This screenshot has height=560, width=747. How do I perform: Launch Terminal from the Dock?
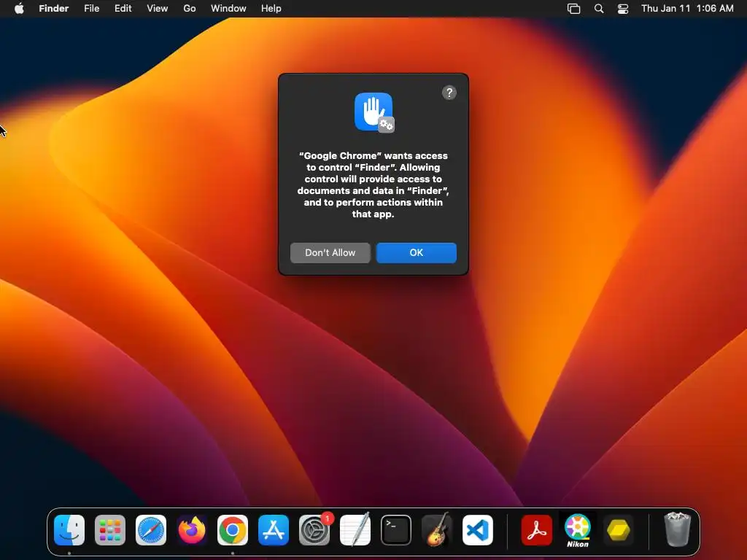point(396,530)
